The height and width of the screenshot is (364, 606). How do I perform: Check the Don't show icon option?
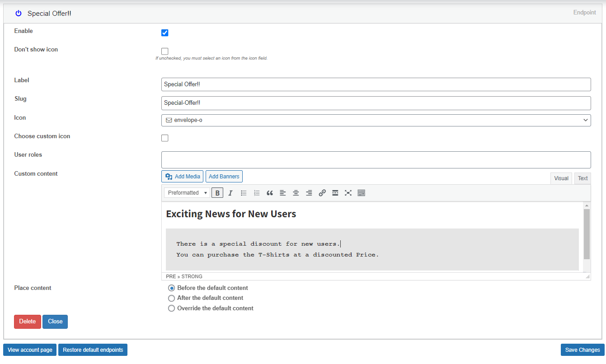point(164,51)
